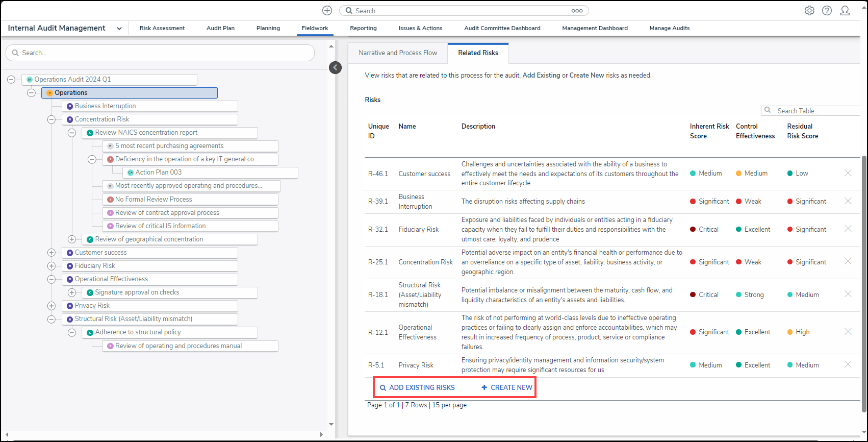Expand the Customer success tree node
868x442 pixels.
click(52, 253)
